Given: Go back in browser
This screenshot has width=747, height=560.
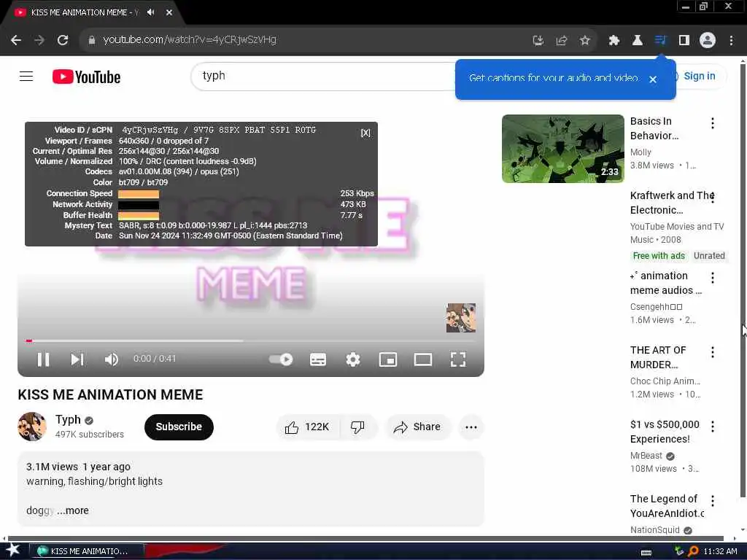Looking at the screenshot, I should pyautogui.click(x=16, y=40).
